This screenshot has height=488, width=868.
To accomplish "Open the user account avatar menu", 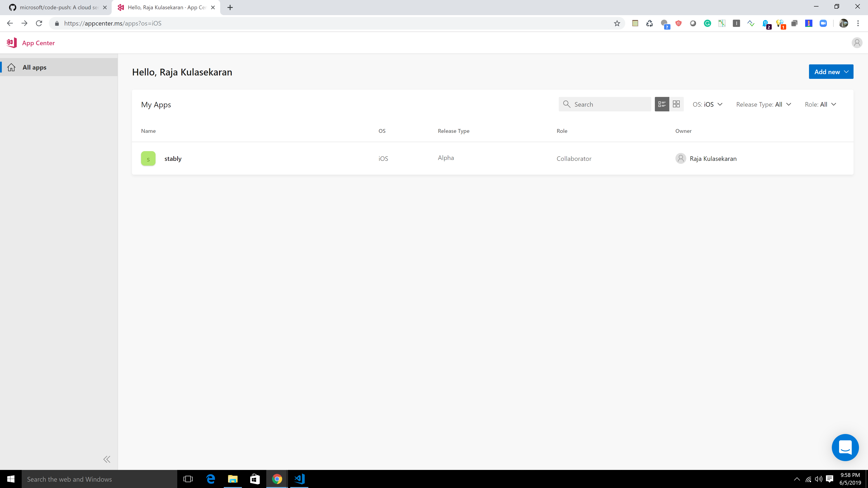I will tap(857, 43).
